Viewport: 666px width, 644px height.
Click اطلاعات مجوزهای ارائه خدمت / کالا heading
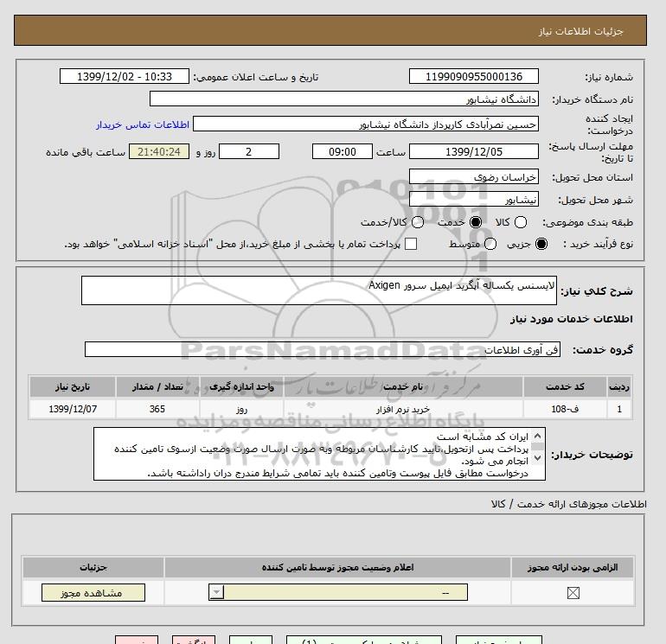click(x=569, y=504)
